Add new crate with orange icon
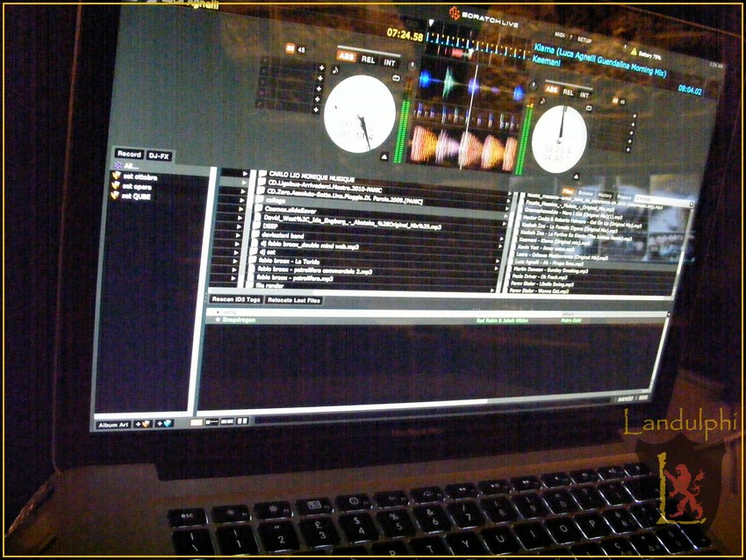The image size is (746, 560). [x=143, y=424]
